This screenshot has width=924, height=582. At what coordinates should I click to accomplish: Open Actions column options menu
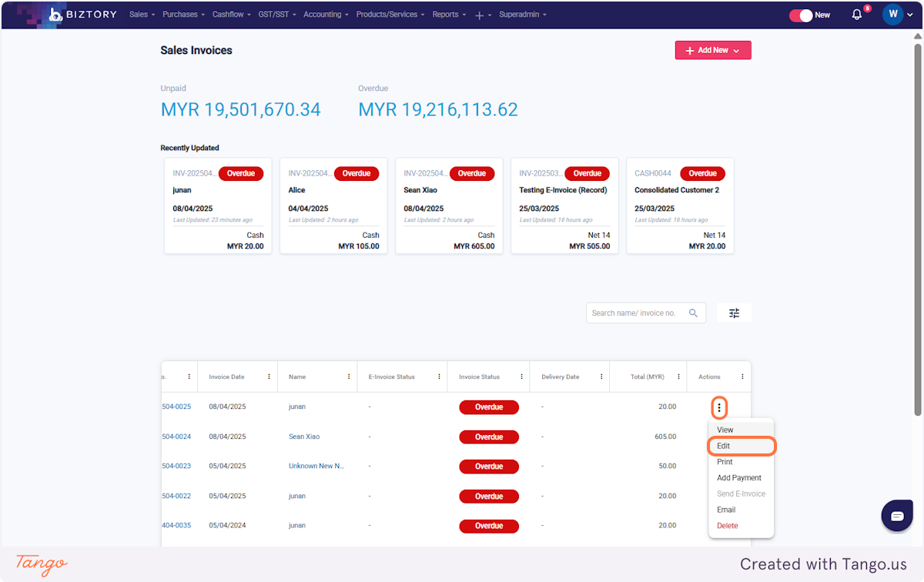pyautogui.click(x=742, y=376)
